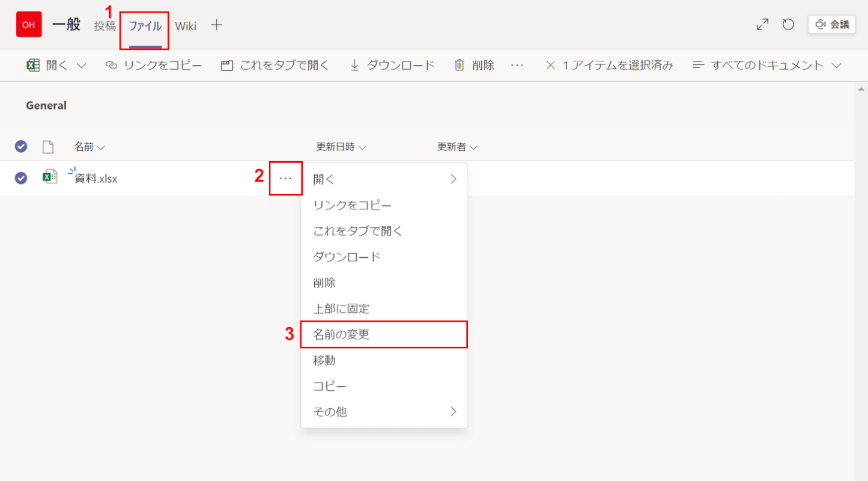The width and height of the screenshot is (868, 481).
Task: Switch to the ファイル tab
Action: tap(145, 26)
